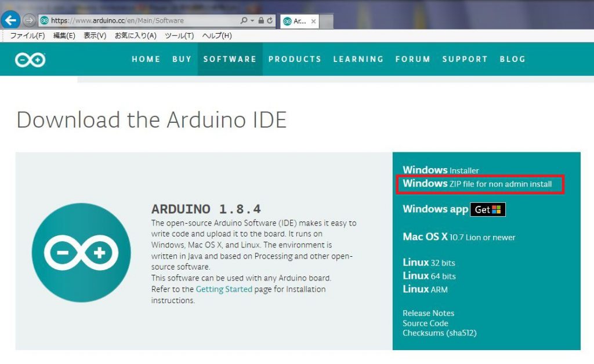Open the ツール(T) menu
Viewport: 594px width, 364px height.
click(x=180, y=35)
